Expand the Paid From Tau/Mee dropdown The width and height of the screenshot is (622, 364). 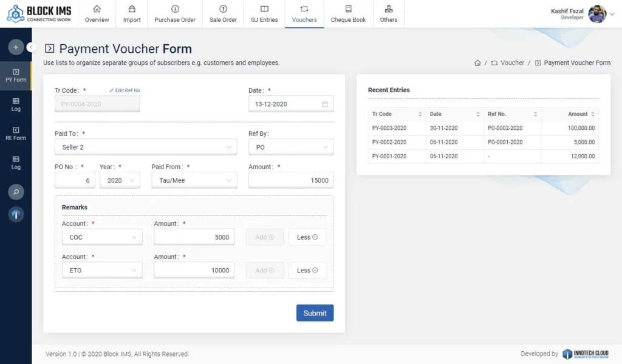[194, 180]
